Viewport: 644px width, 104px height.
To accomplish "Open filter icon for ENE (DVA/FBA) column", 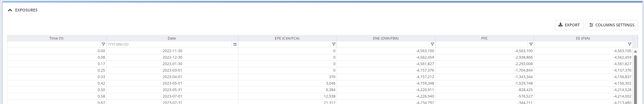I will click(432, 44).
